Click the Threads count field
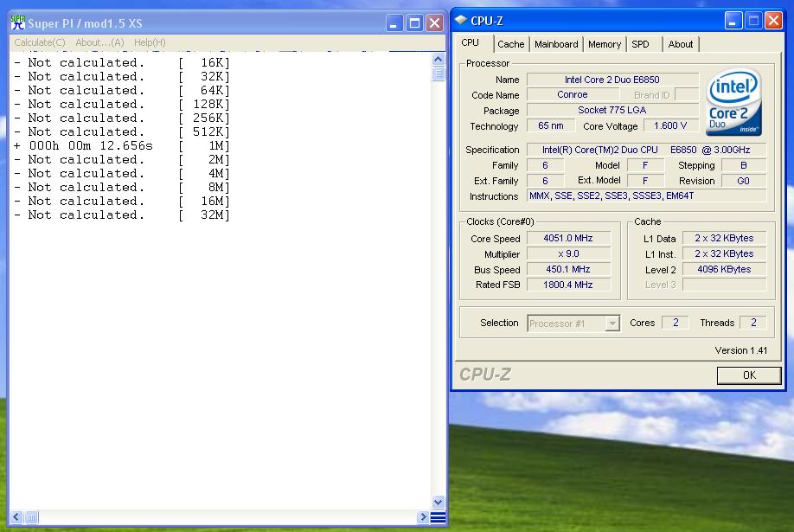This screenshot has height=532, width=794. tap(753, 323)
